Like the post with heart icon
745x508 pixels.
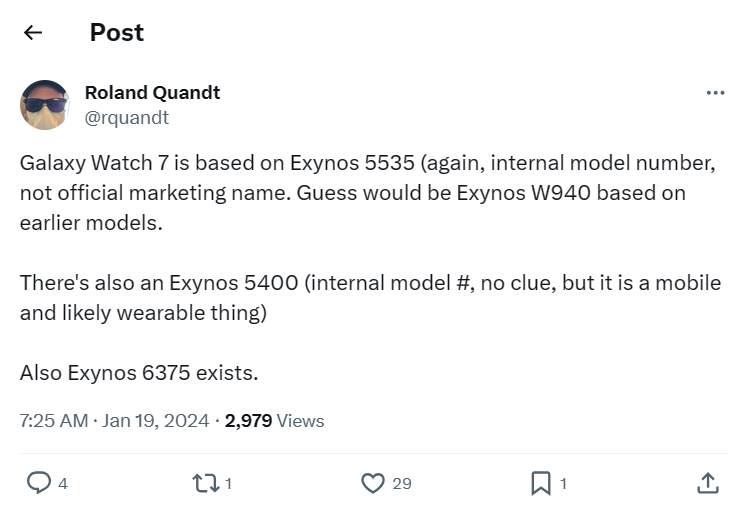click(x=372, y=483)
